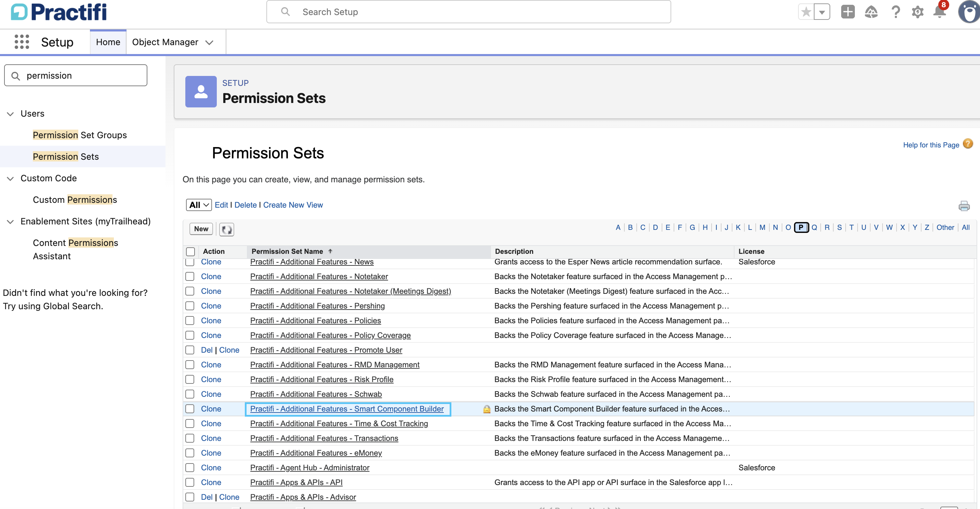Click the Help question mark icon
This screenshot has height=509, width=980.
(x=896, y=12)
